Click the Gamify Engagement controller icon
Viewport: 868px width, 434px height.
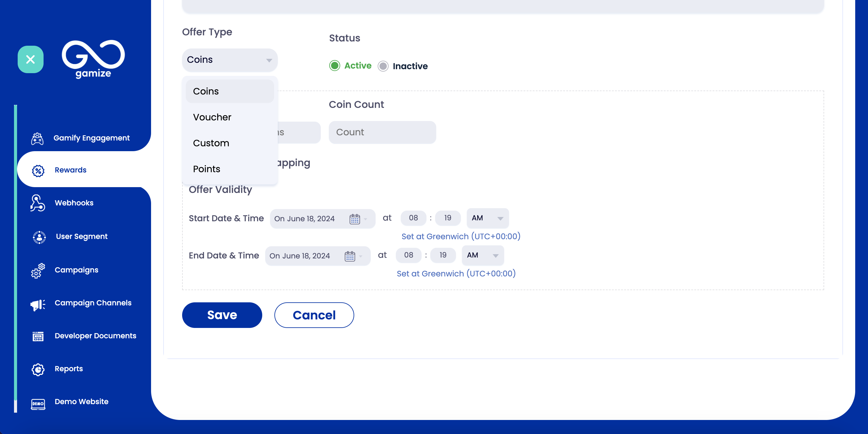pyautogui.click(x=37, y=138)
